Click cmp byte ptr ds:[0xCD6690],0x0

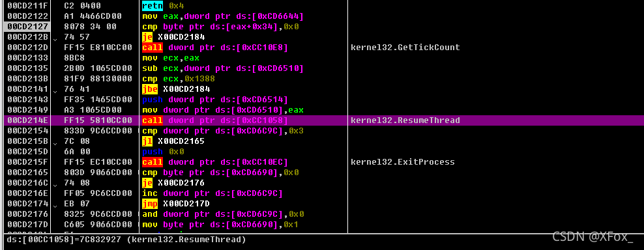[x=220, y=173]
